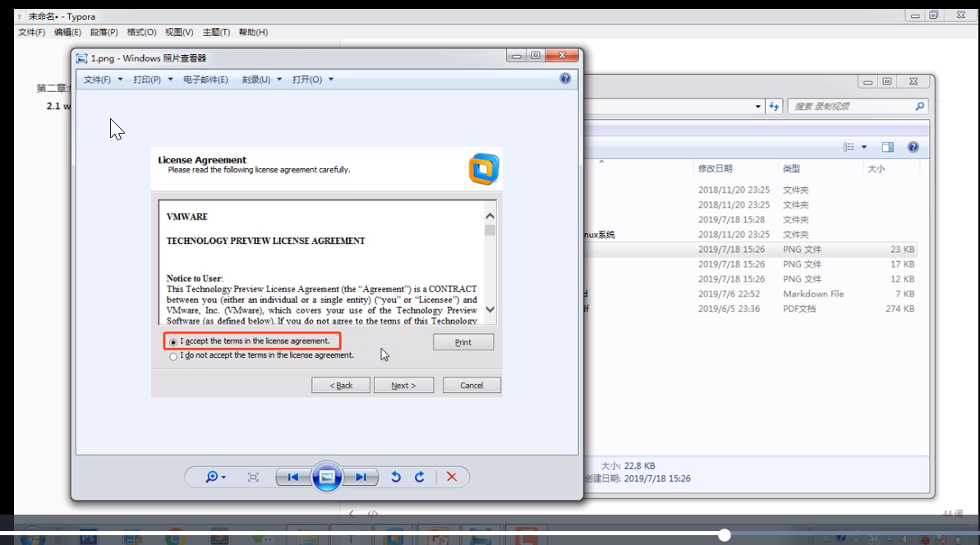980x545 pixels.
Task: Open Typora 格式(O) menu
Action: click(141, 32)
